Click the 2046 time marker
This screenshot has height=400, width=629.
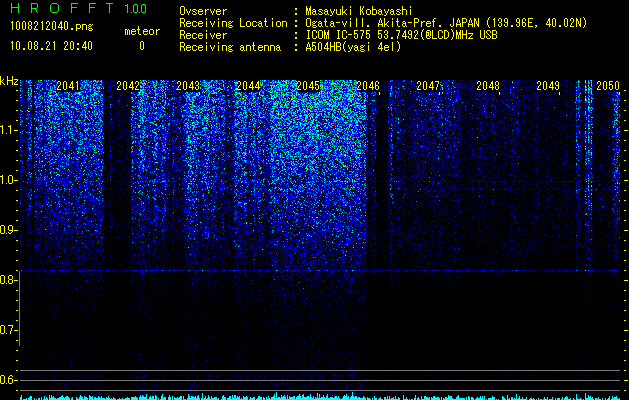pyautogui.click(x=368, y=86)
